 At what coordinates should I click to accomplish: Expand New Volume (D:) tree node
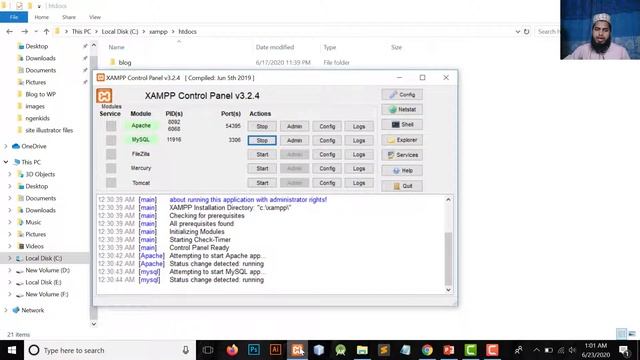[x=10, y=270]
